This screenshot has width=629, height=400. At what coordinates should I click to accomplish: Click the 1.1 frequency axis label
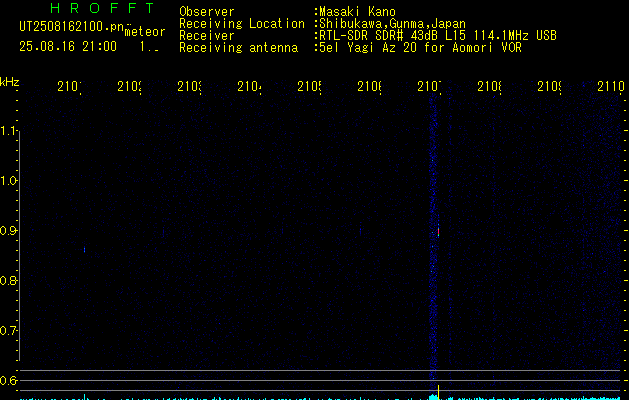[x=8, y=131]
